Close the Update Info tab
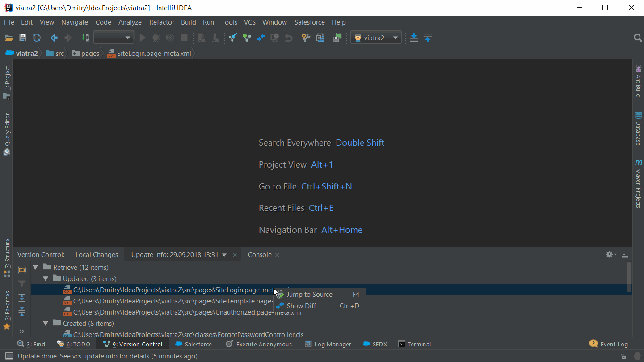Screen dimensions: 644x362 tap(235, 255)
